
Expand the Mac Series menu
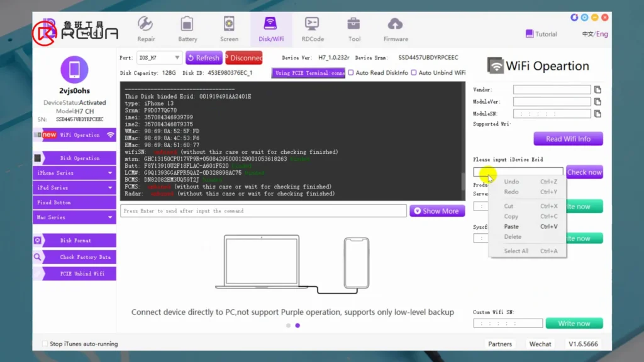click(x=74, y=217)
